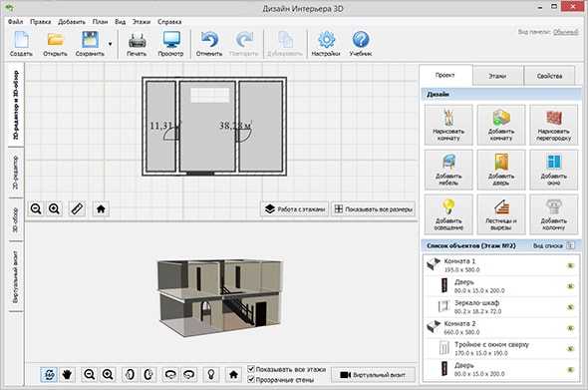Click Обычный panel view link
The width and height of the screenshot is (588, 390).
566,32
